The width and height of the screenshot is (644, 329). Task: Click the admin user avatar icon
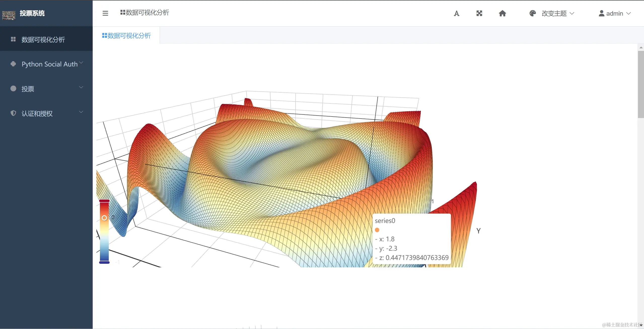point(601,13)
